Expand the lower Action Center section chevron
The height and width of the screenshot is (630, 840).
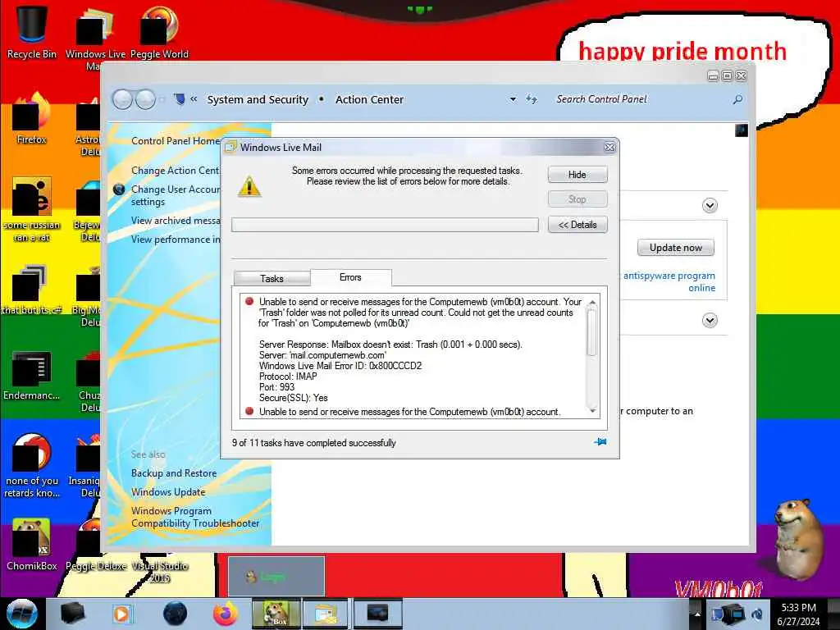(710, 321)
